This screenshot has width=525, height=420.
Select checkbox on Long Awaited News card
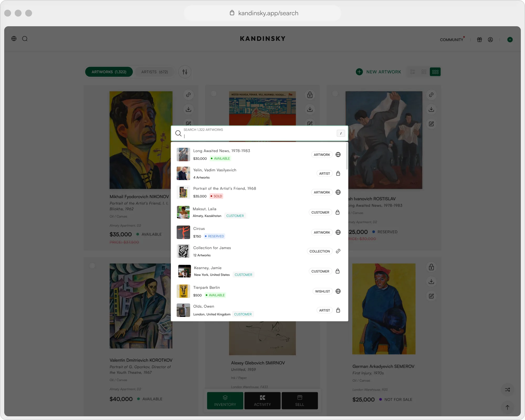335,93
